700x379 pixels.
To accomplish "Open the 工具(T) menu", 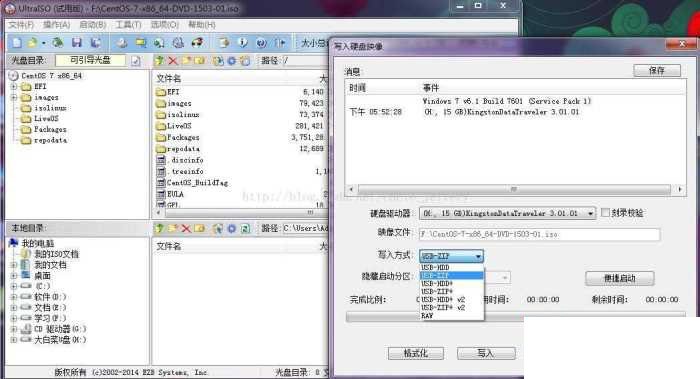I will [x=128, y=25].
